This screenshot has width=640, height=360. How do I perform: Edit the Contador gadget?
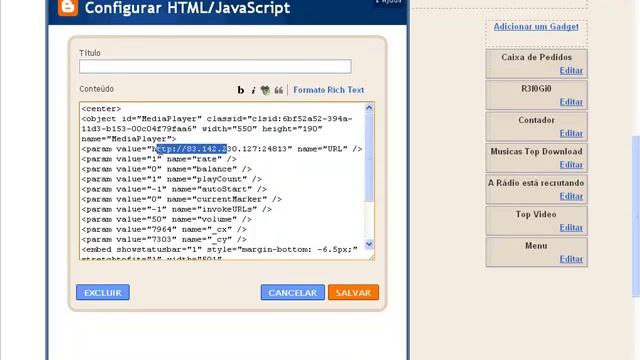[x=571, y=133]
